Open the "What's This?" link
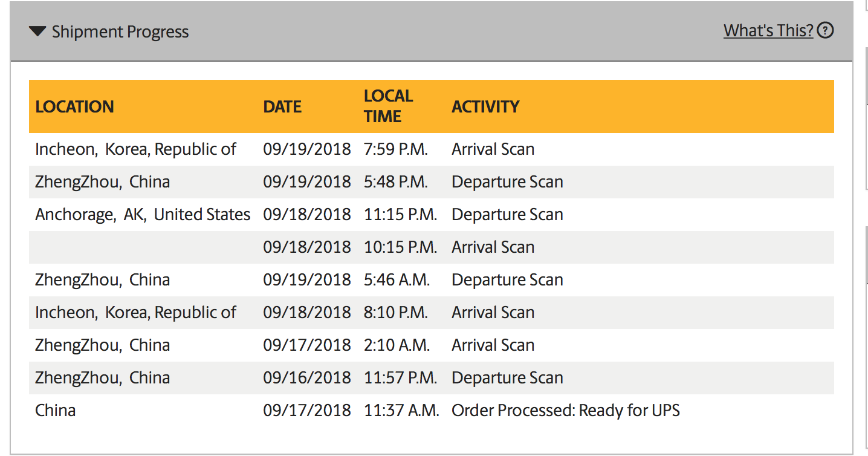 click(768, 30)
